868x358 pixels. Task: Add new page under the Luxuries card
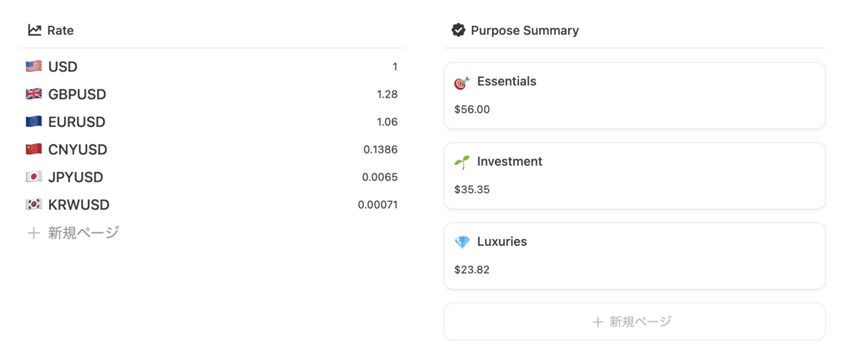point(634,322)
